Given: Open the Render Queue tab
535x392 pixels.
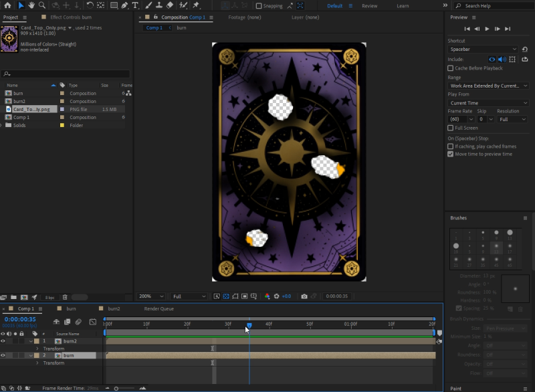Looking at the screenshot, I should click(158, 309).
